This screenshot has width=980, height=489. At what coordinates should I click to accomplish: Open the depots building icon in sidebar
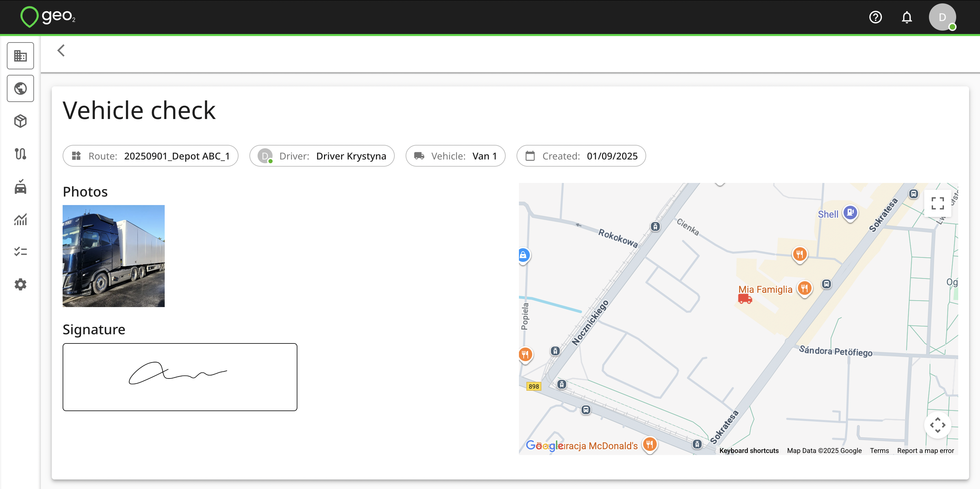(x=20, y=56)
